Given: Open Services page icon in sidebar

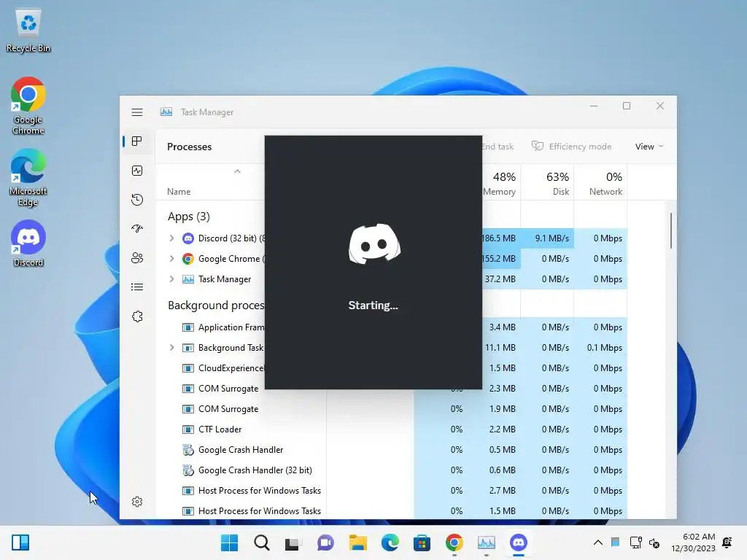Looking at the screenshot, I should (x=137, y=316).
